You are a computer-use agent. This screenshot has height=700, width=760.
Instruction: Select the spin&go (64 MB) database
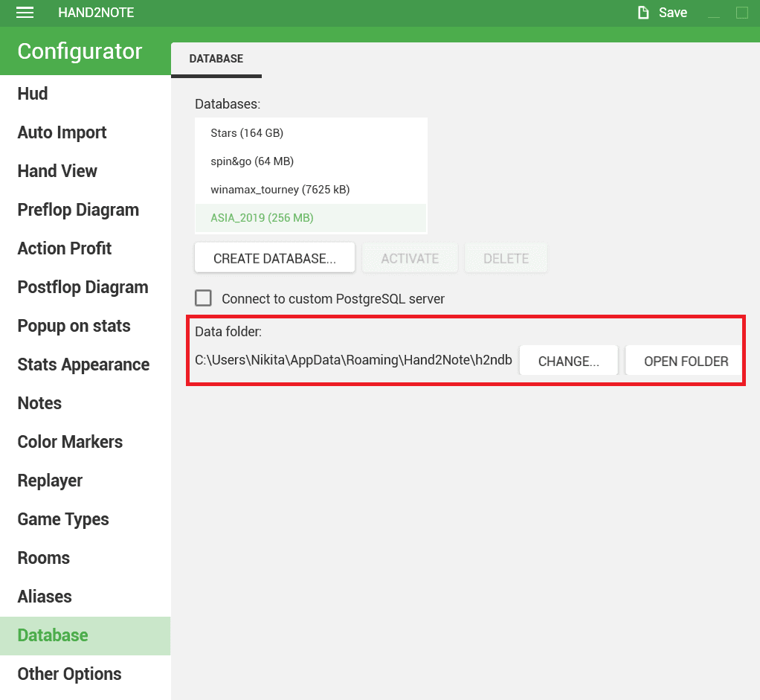(311, 161)
